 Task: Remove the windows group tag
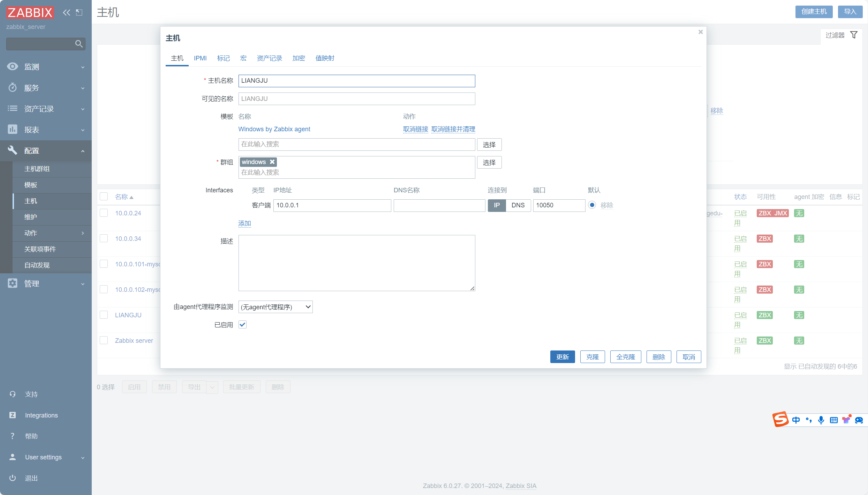tap(272, 162)
